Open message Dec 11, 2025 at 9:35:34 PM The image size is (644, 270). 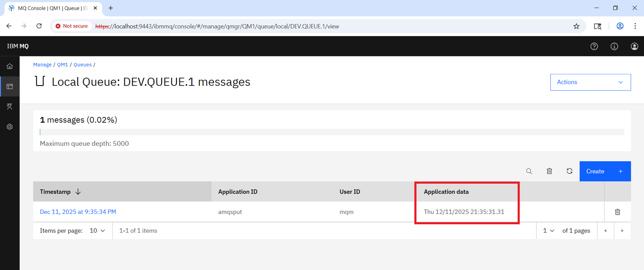[x=78, y=212]
